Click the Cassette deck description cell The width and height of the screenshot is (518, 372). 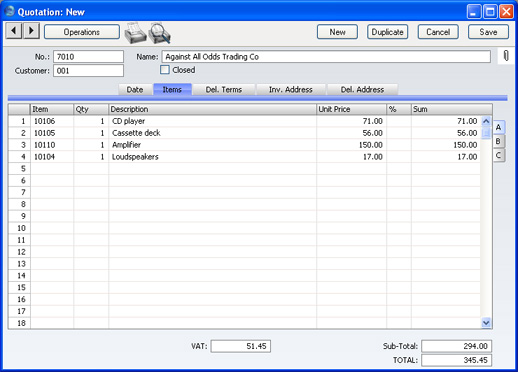(212, 133)
